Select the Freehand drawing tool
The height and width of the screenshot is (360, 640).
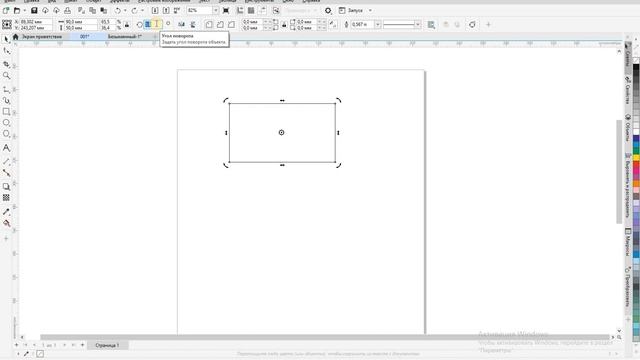coord(6,89)
